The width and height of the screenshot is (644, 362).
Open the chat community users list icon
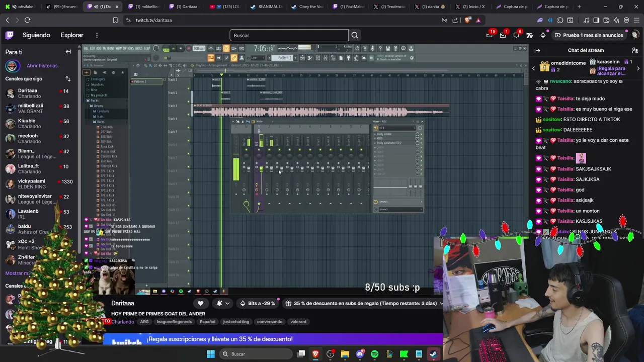click(635, 50)
